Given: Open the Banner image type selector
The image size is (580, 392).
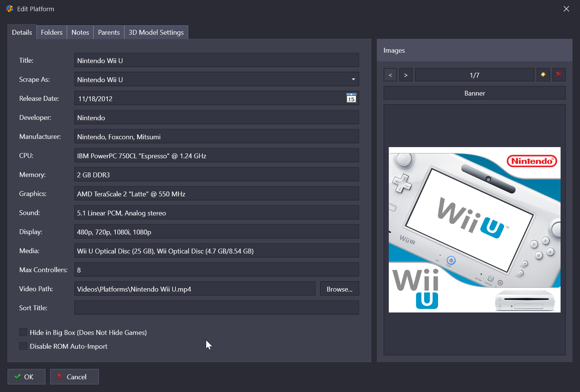Looking at the screenshot, I should pyautogui.click(x=474, y=93).
